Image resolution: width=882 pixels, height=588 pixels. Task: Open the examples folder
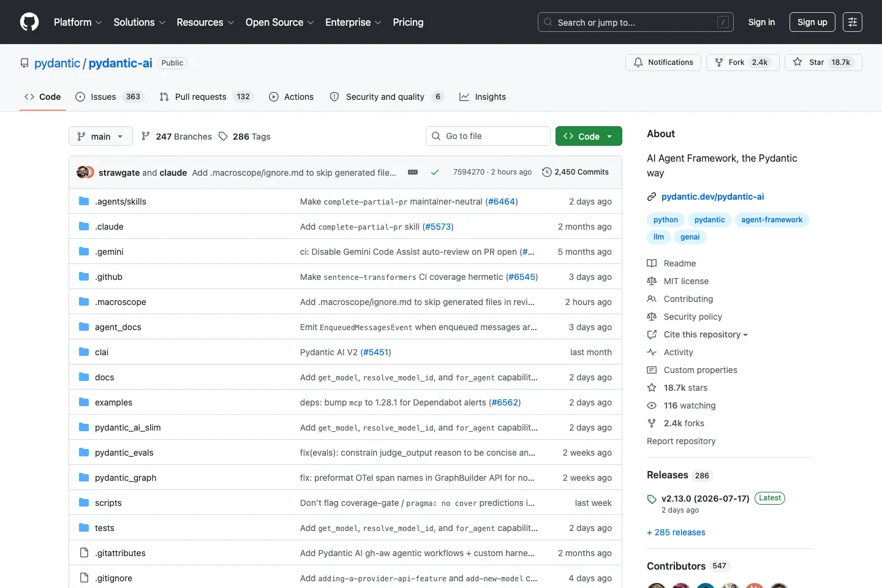tap(113, 402)
